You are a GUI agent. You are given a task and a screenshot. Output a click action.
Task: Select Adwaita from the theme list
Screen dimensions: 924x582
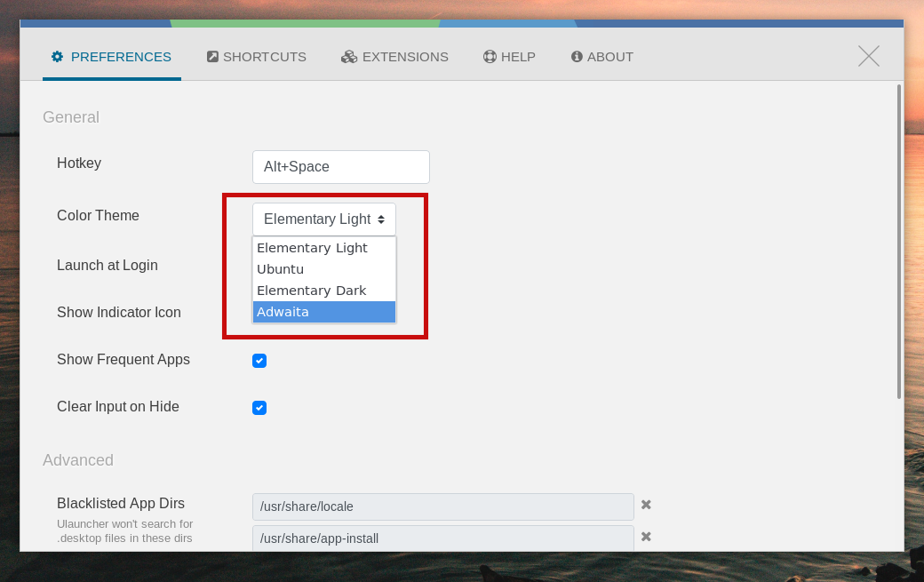324,312
